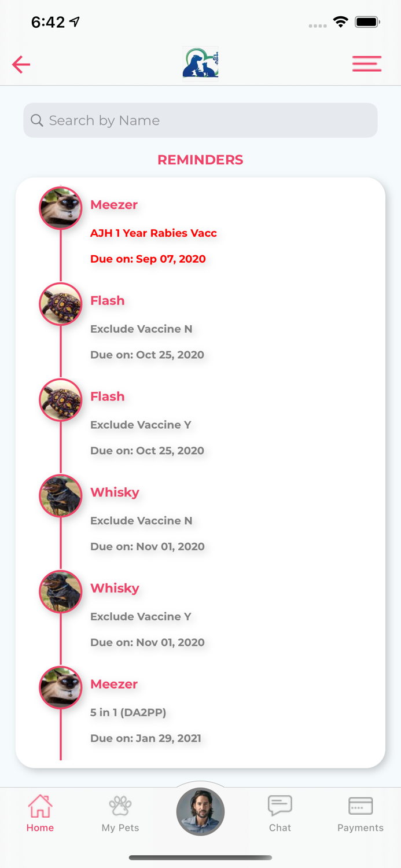Tap the REMINDERS heading

[200, 160]
